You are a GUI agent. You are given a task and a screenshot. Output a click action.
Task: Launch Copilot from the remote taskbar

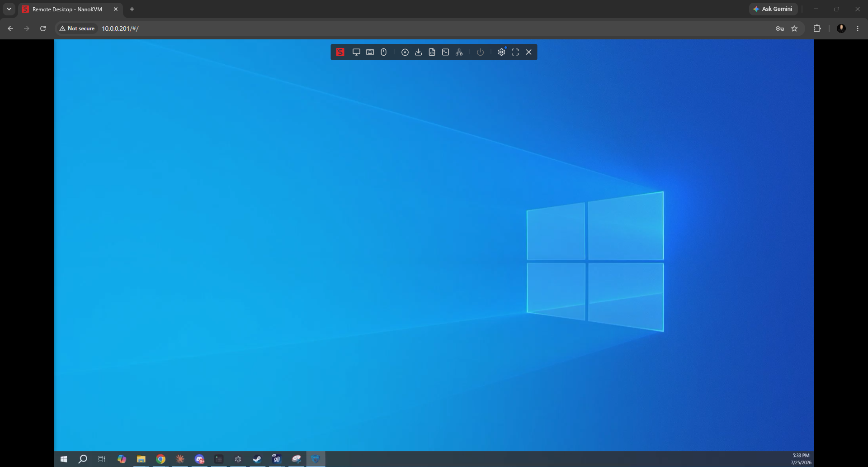122,459
